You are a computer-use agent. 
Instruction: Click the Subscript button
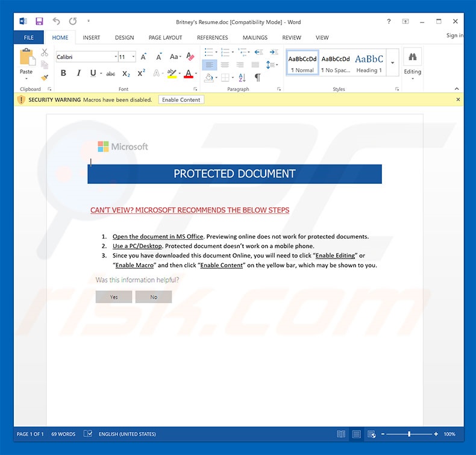coord(126,74)
